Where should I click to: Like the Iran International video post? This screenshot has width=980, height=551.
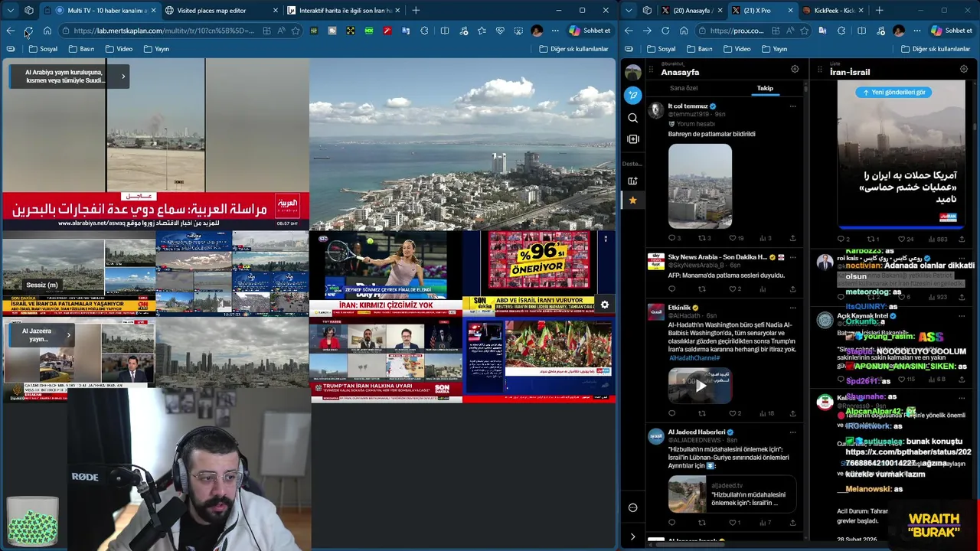[x=900, y=239]
